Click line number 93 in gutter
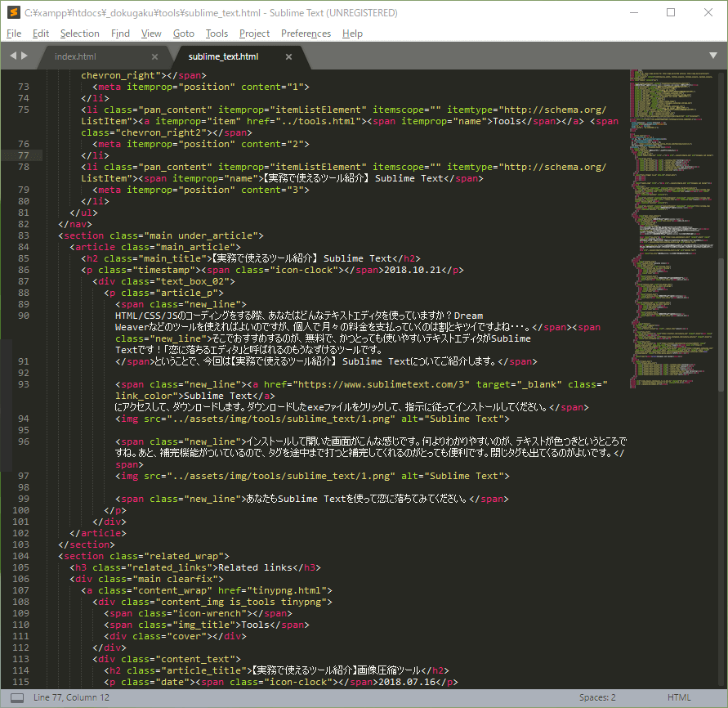The height and width of the screenshot is (708, 728). pyautogui.click(x=24, y=385)
